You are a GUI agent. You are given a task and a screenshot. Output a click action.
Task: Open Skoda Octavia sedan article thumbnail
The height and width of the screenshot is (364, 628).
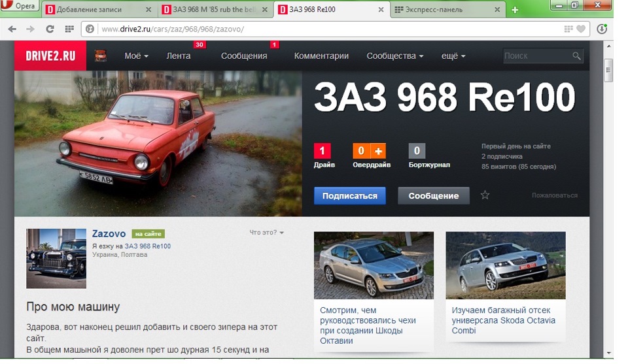(374, 265)
